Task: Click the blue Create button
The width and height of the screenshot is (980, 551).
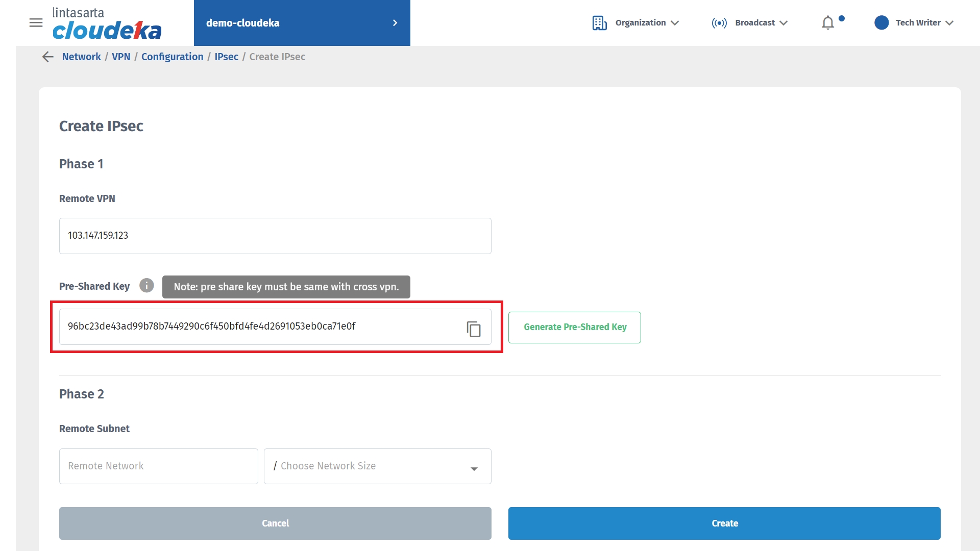Action: 724,523
